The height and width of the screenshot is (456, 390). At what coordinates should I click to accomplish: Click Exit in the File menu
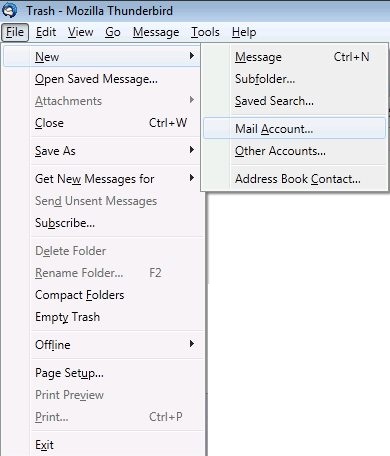coord(103,445)
